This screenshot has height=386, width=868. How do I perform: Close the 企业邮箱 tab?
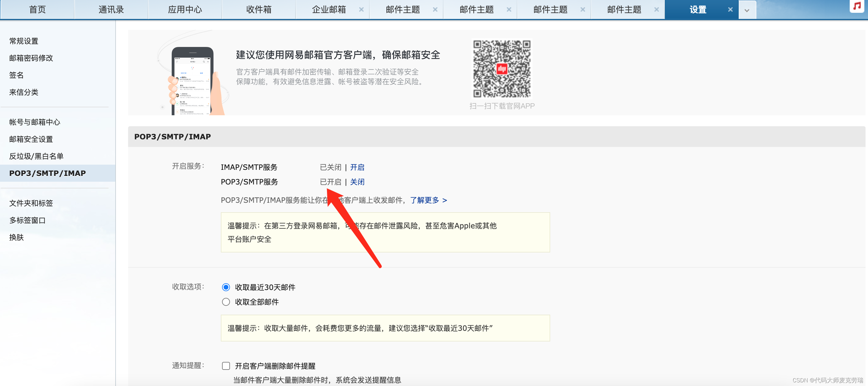pos(361,9)
